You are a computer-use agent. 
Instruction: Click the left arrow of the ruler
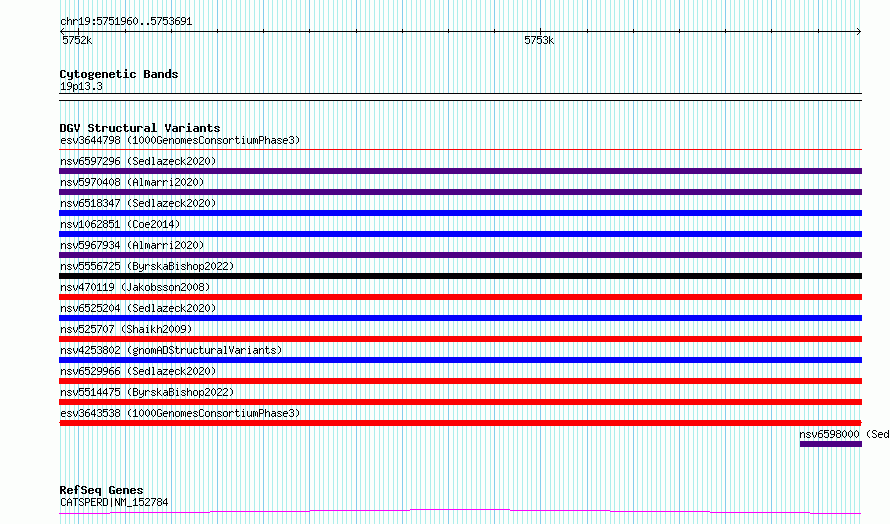(x=62, y=32)
